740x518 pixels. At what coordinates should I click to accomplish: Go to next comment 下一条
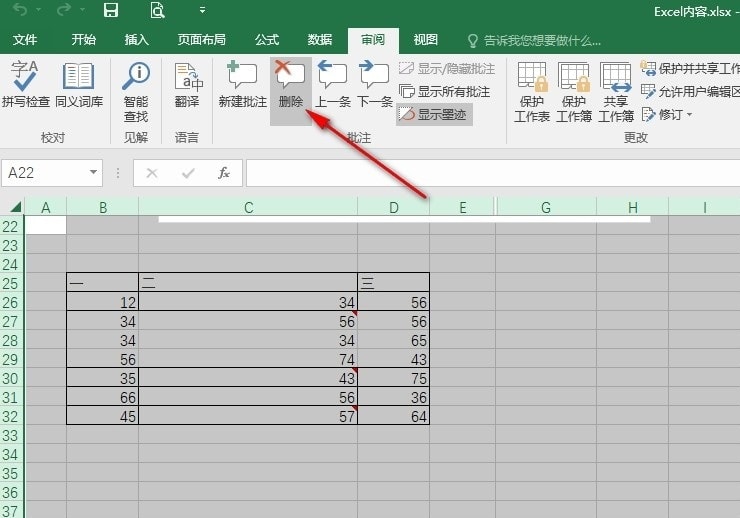(374, 84)
